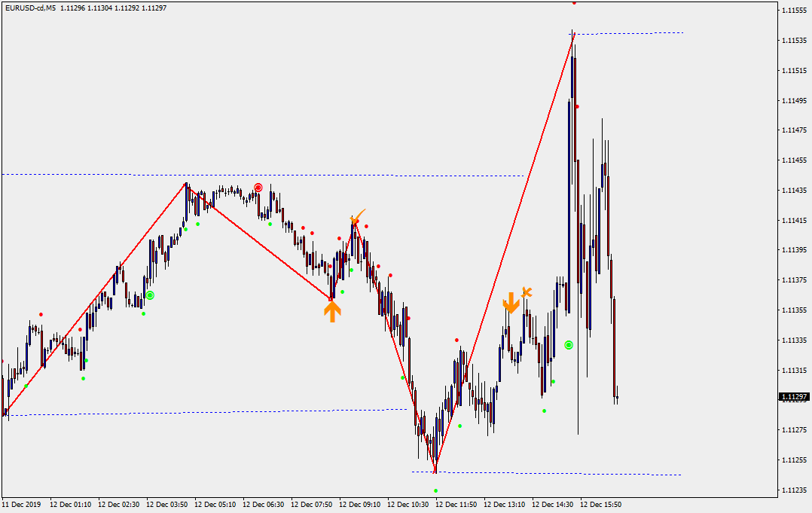The width and height of the screenshot is (812, 513).
Task: Click the green circled marker near 14:30
Action: [x=569, y=345]
